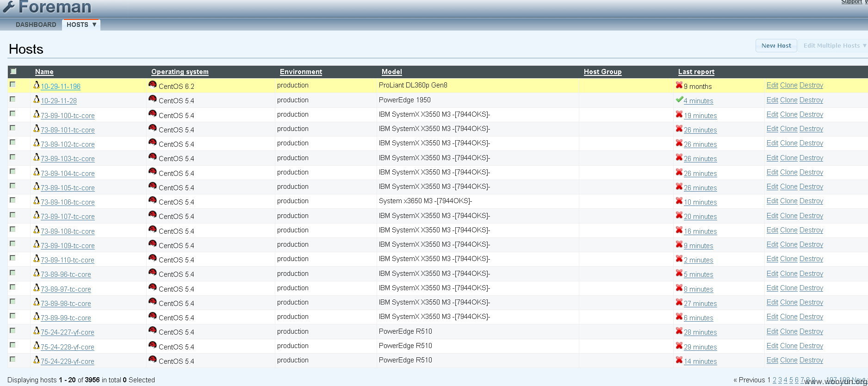The height and width of the screenshot is (386, 868).
Task: Click penguin icon beside 73-89-97-tc-core
Action: (x=37, y=288)
